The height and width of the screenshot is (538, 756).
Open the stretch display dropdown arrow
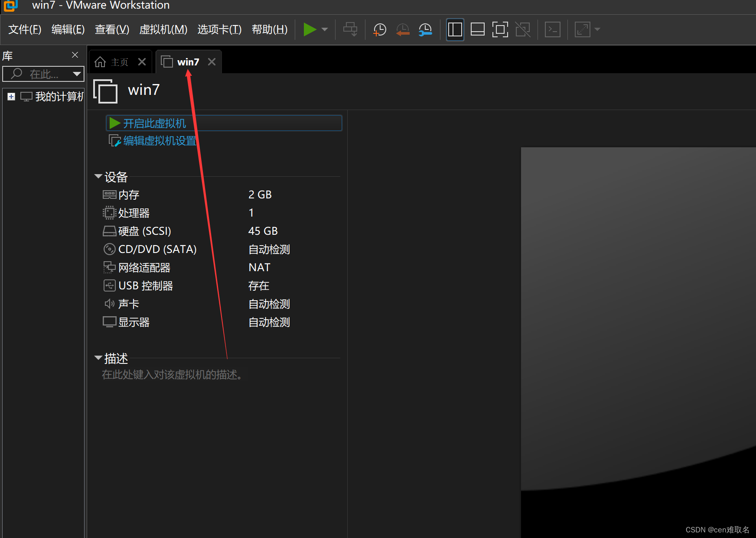coord(597,29)
